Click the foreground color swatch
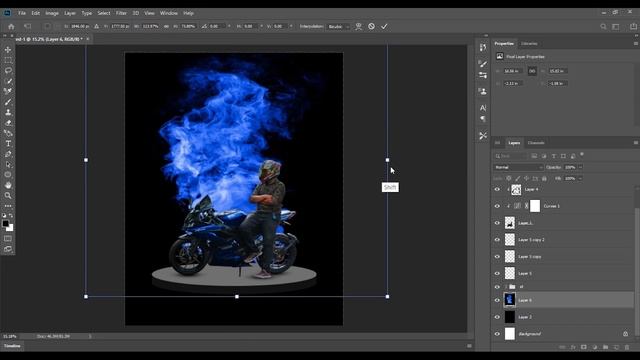Image resolution: width=640 pixels, height=360 pixels. (5, 224)
